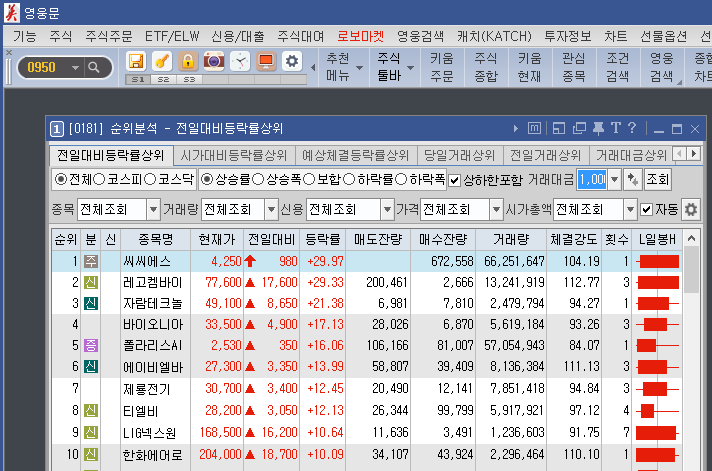The width and height of the screenshot is (712, 471).
Task: Click the duplicate window icon in title bar
Action: pyautogui.click(x=579, y=129)
